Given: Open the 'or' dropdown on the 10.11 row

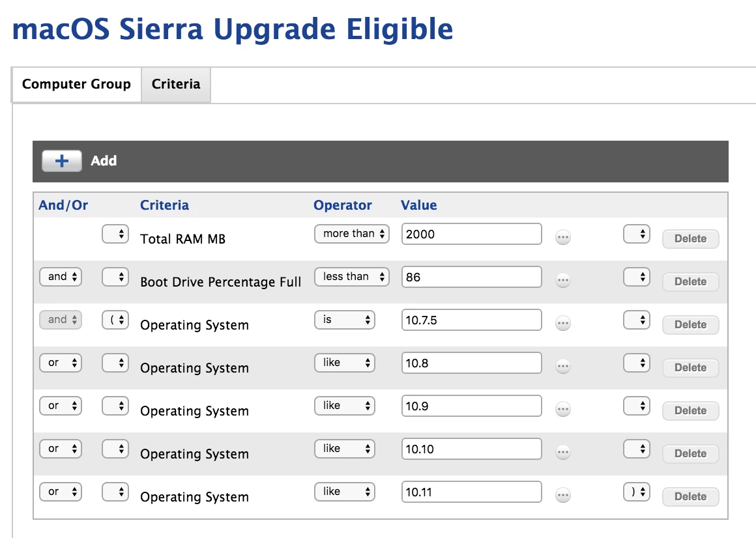Looking at the screenshot, I should 61,492.
